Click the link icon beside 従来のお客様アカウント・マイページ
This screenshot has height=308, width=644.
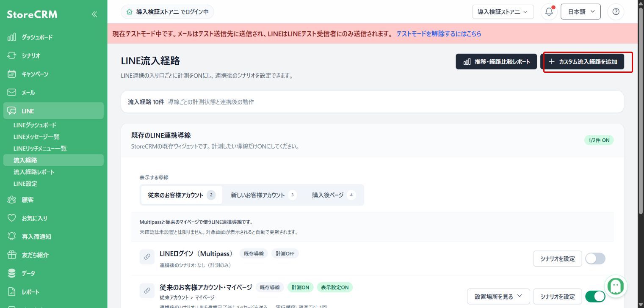tap(147, 291)
